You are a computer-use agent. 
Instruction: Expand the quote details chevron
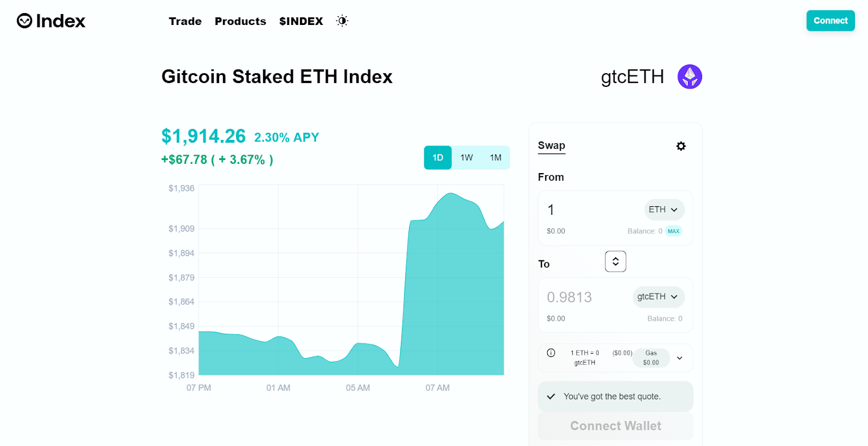coord(679,358)
